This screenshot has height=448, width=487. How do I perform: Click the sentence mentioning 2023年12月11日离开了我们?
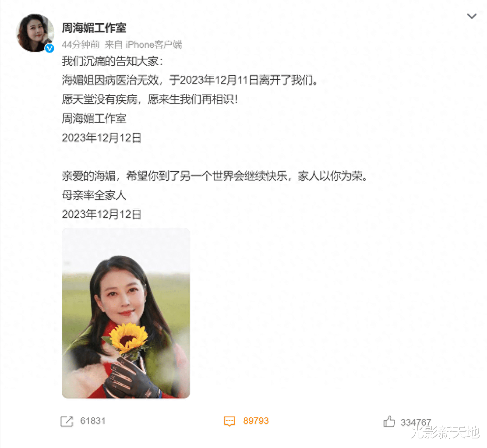[x=190, y=80]
